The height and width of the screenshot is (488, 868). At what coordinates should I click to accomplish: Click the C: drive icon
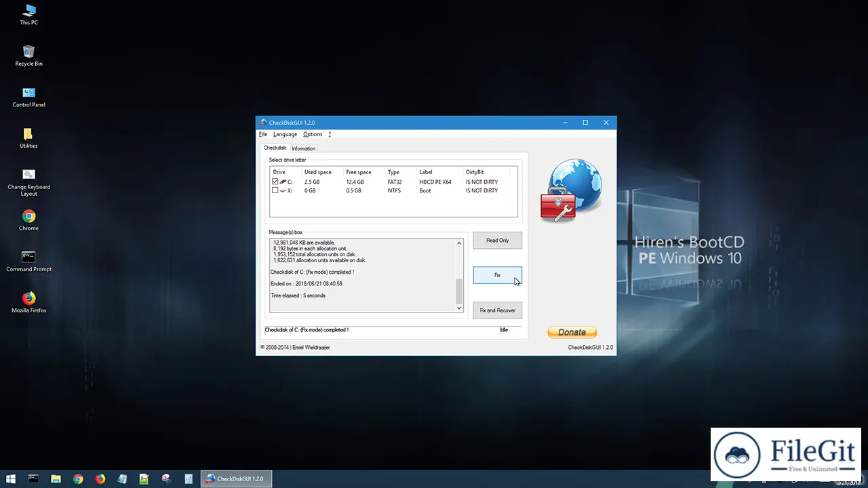tap(283, 182)
